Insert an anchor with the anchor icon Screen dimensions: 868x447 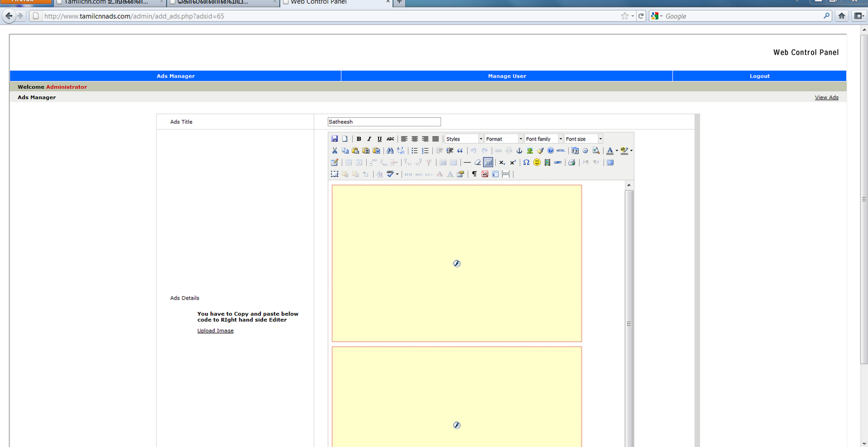click(519, 151)
